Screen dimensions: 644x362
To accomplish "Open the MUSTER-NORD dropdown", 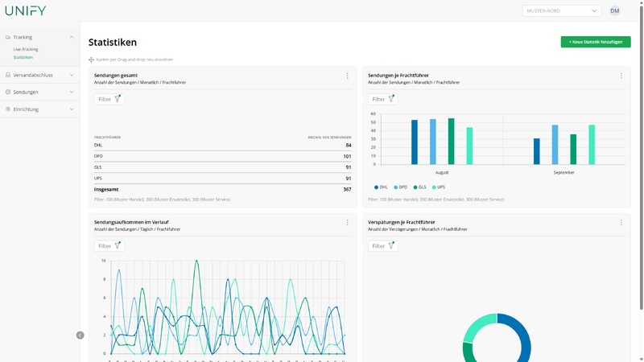I will [561, 10].
